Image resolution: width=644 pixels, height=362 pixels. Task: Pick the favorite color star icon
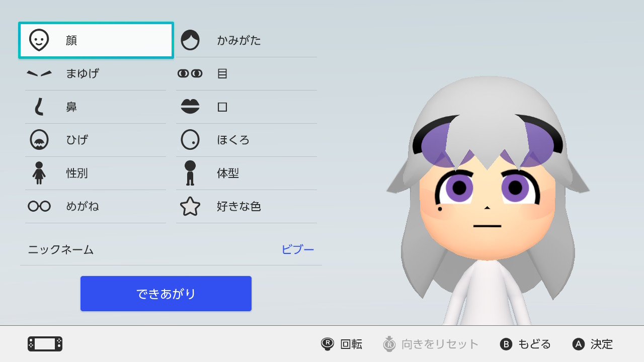coord(190,206)
